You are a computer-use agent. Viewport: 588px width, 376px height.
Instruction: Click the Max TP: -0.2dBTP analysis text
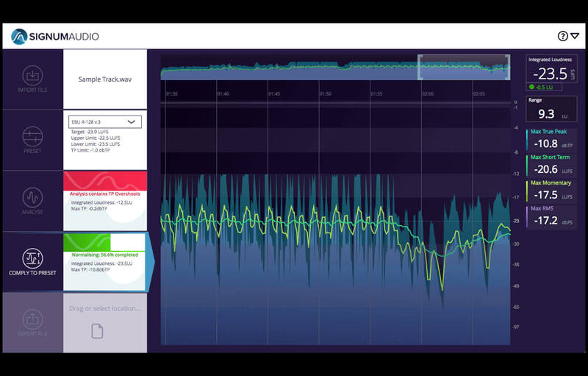(x=89, y=209)
